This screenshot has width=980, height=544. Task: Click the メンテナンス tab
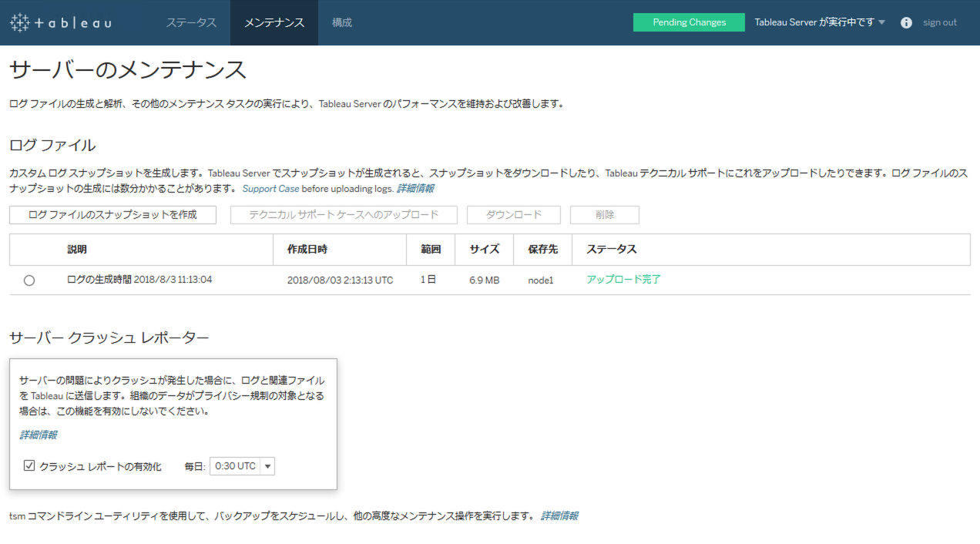coord(274,22)
